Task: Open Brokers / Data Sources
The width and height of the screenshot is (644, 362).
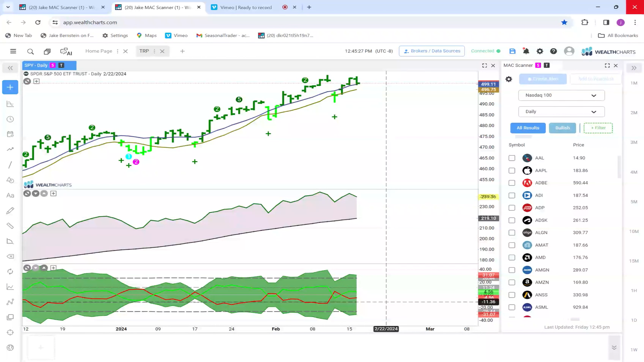Action: (x=432, y=51)
